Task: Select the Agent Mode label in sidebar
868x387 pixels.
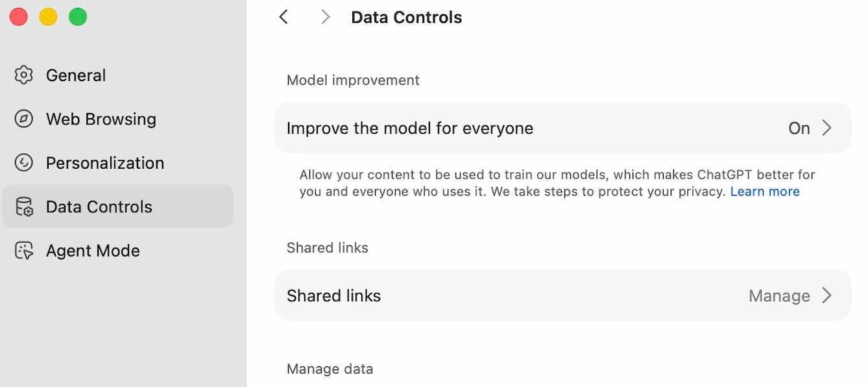Action: pos(93,251)
